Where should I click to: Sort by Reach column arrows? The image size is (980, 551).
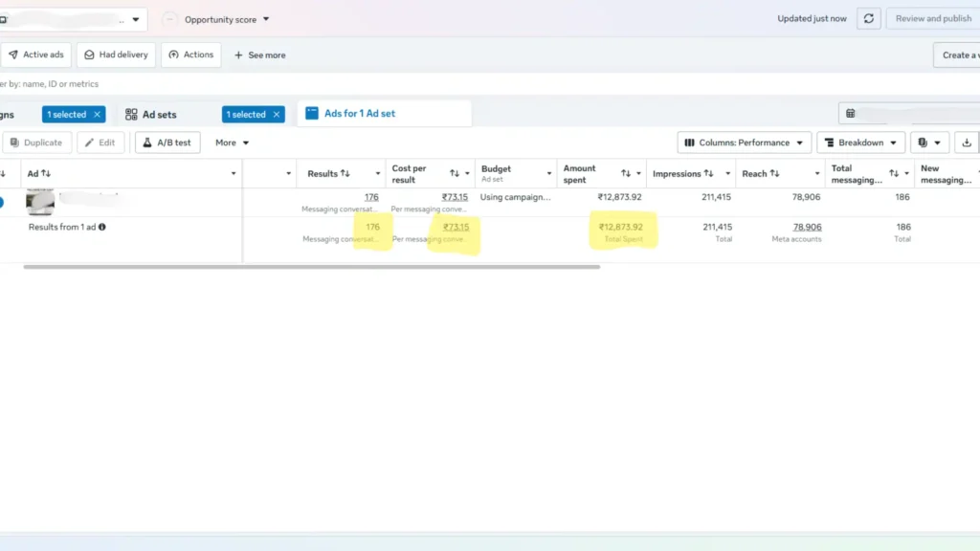(x=774, y=174)
